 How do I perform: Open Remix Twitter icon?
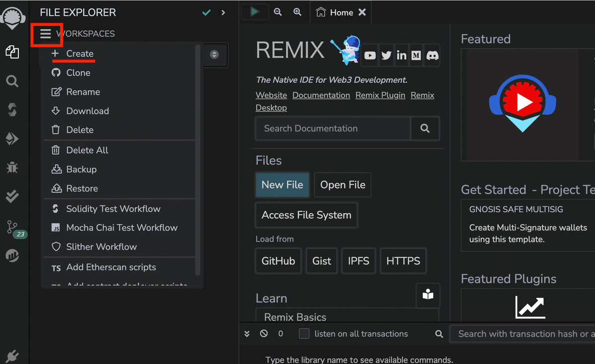(386, 56)
